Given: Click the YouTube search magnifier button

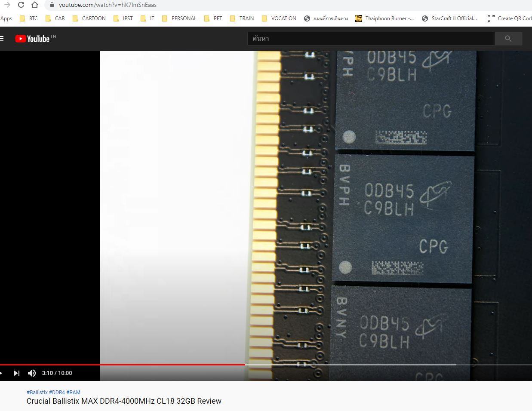Looking at the screenshot, I should coord(508,39).
